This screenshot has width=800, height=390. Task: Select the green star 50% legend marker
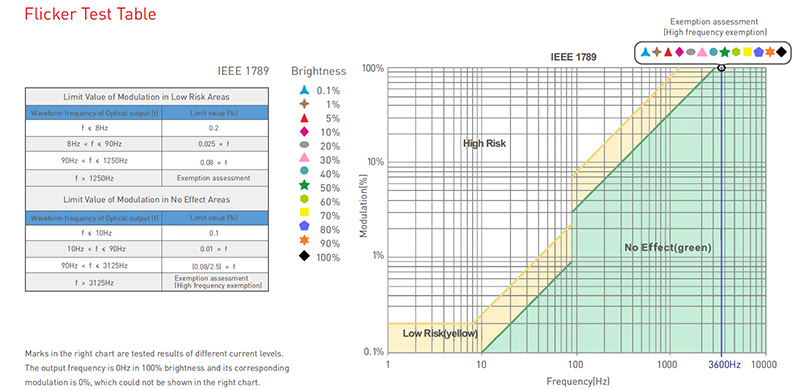305,187
